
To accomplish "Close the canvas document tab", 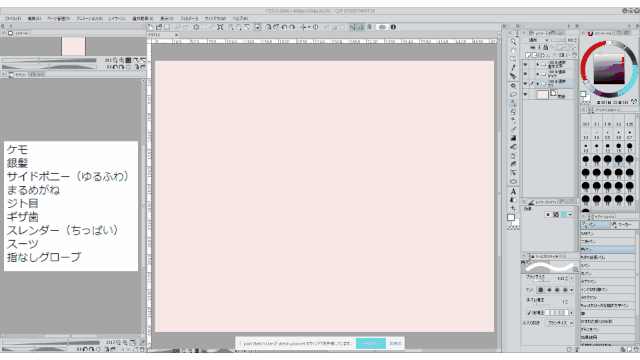I will point(176,35).
